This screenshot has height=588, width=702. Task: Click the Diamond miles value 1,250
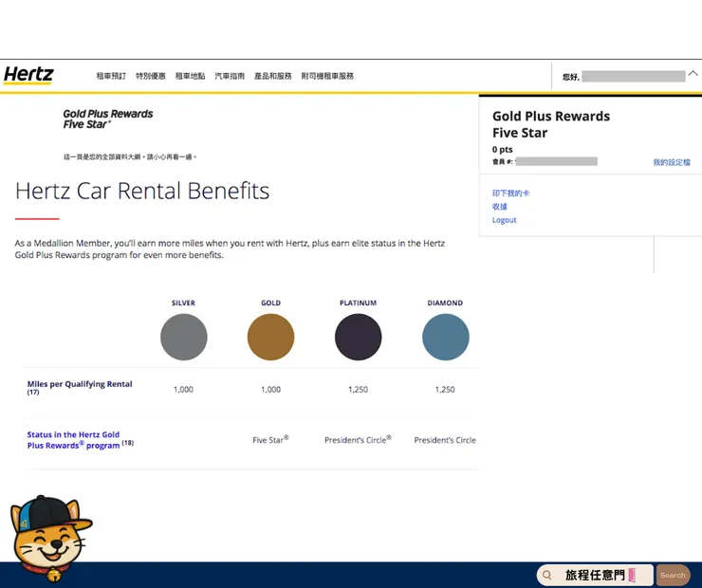445,390
